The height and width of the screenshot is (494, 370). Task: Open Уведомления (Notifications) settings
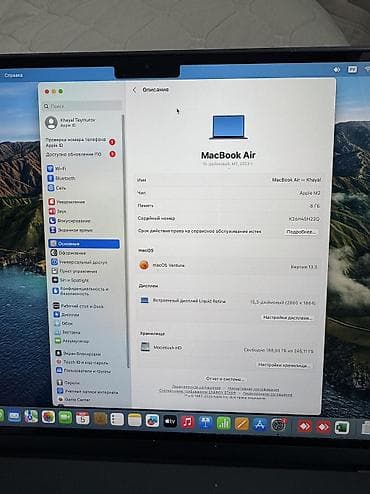pos(67,202)
